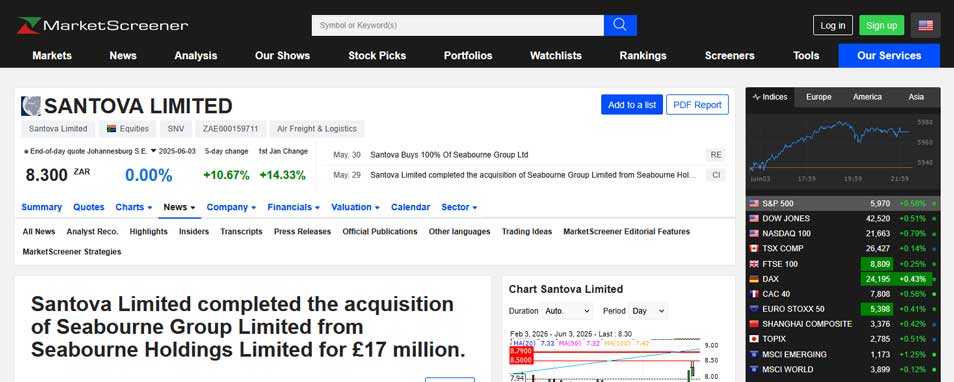Click the DOW JONES index row
954x382 pixels.
[843, 218]
